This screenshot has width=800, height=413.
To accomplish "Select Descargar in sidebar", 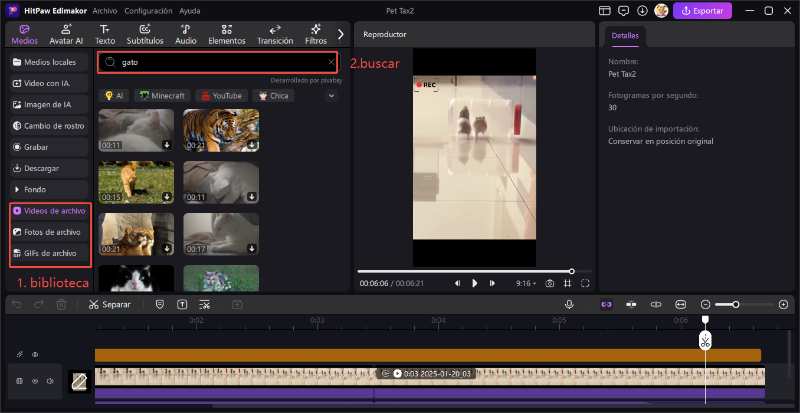I will click(49, 168).
